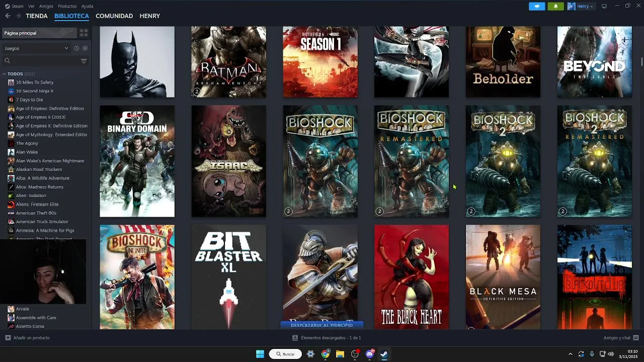Open the Beholder game cover
The image size is (644, 362).
pyautogui.click(x=503, y=62)
